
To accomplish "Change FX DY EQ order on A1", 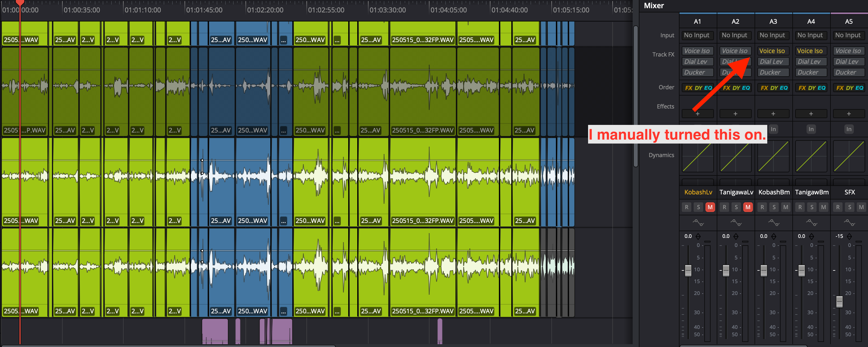I will click(698, 88).
